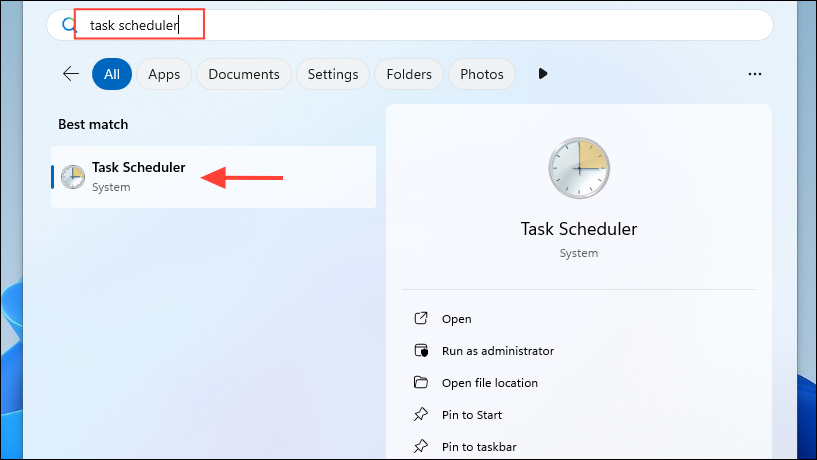
Task: Click the large Task Scheduler clock icon
Action: (x=578, y=167)
